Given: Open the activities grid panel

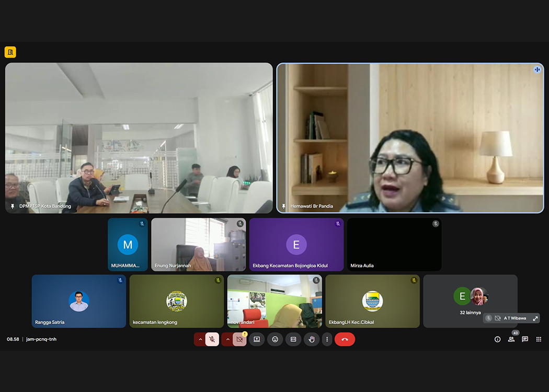Looking at the screenshot, I should pos(539,339).
